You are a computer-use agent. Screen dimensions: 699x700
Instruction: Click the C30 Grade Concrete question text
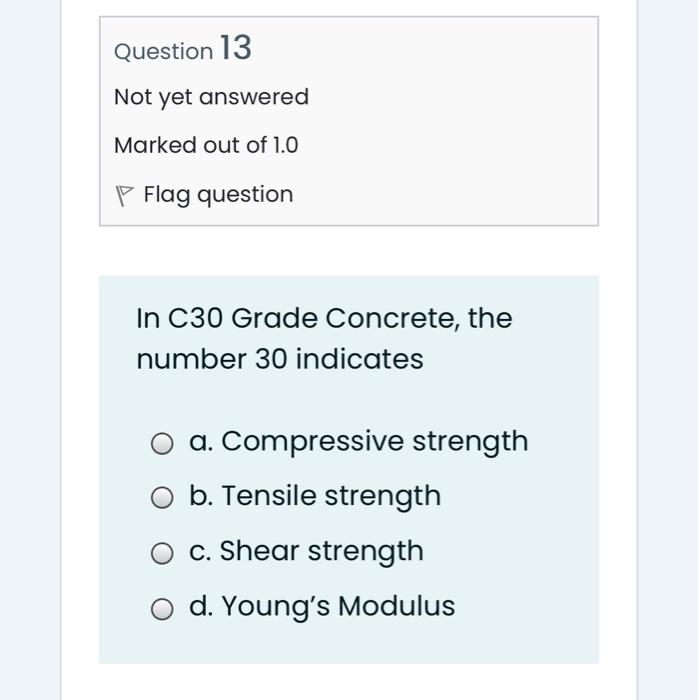[324, 318]
